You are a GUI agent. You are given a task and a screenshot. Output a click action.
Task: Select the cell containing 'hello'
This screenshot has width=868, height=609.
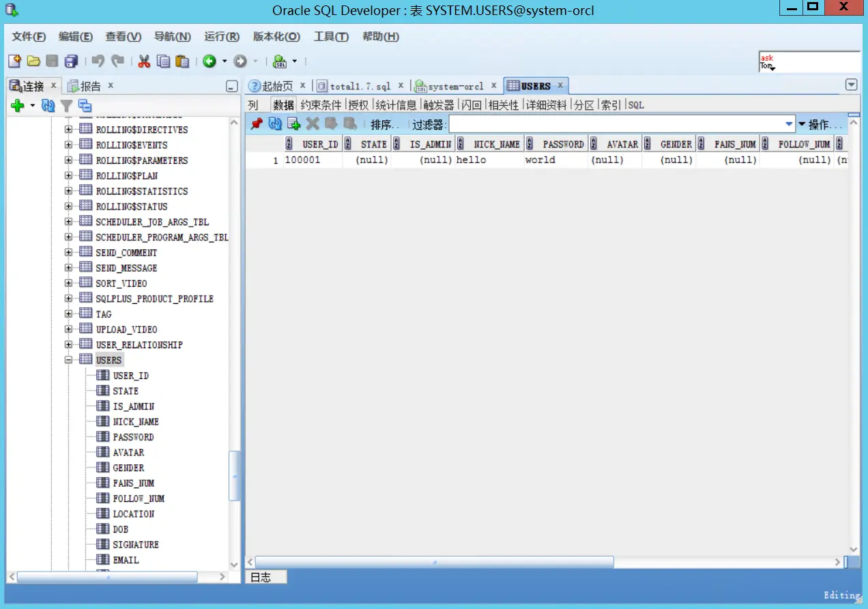pos(489,160)
